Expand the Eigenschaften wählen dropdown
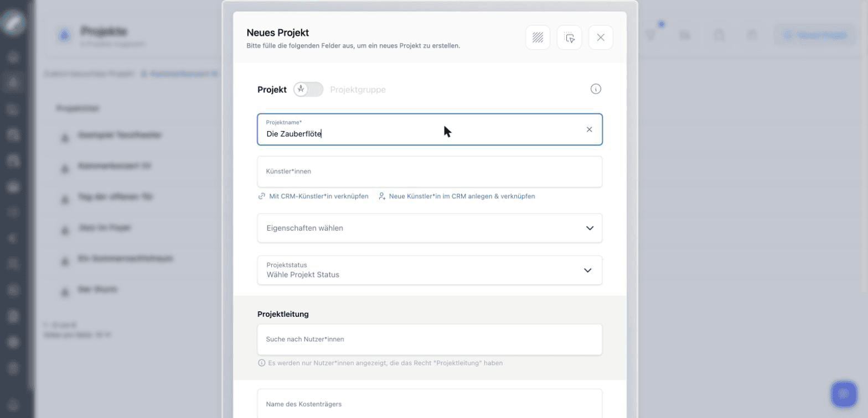Viewport: 868px width, 418px height. [430, 228]
